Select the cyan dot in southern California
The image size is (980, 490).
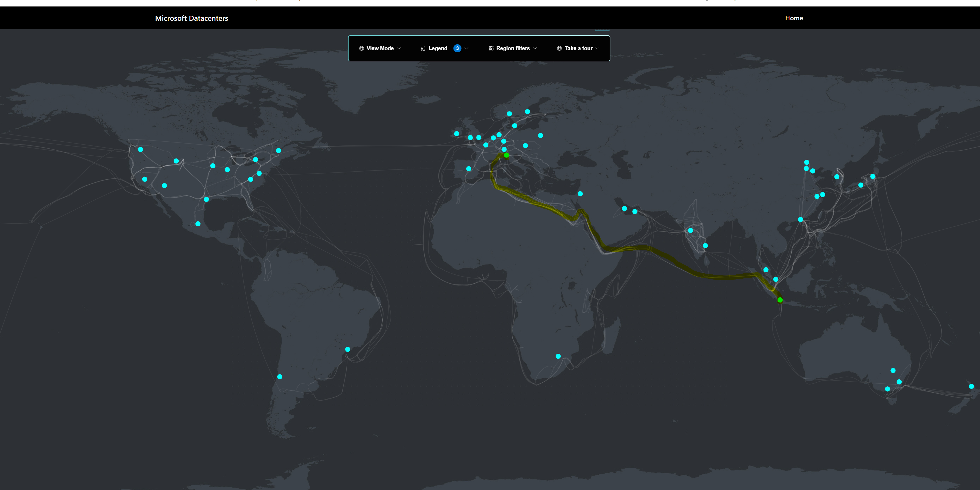point(144,179)
